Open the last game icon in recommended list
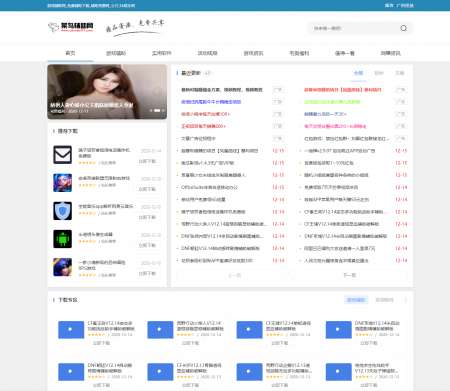This screenshot has height=391, width=450. click(63, 267)
